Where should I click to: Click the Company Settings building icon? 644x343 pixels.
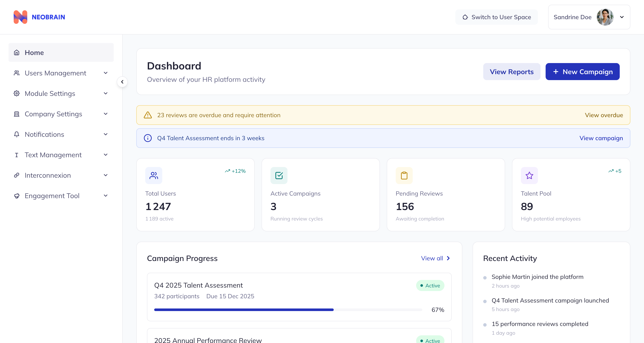[16, 114]
